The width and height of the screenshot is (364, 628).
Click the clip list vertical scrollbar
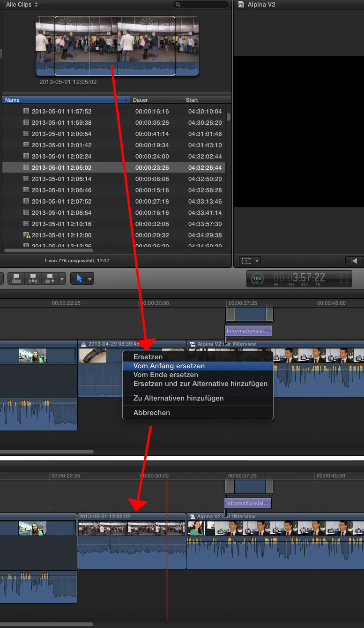click(x=228, y=117)
